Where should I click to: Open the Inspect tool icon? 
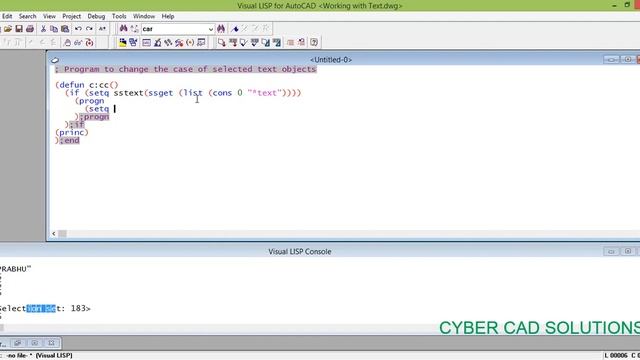158,42
